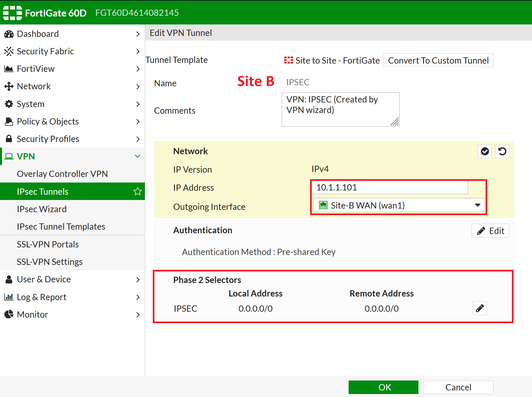Expand the Log & Report chevron
The height and width of the screenshot is (397, 532).
pyautogui.click(x=138, y=297)
